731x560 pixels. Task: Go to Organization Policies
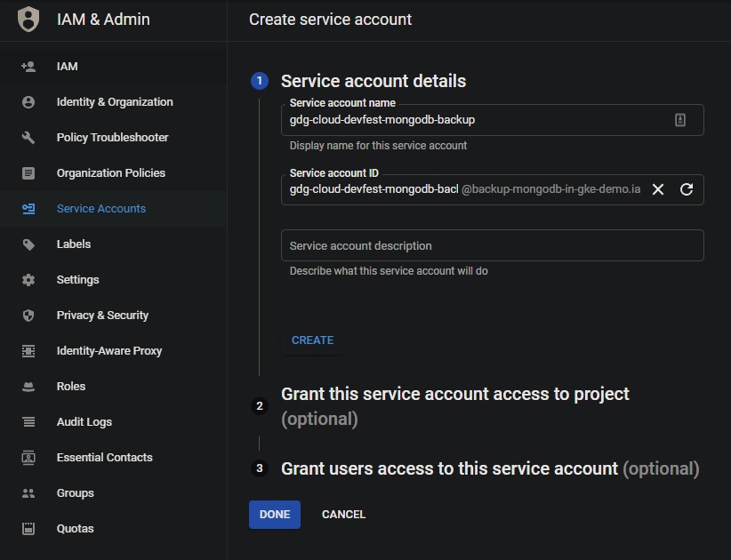click(x=110, y=173)
